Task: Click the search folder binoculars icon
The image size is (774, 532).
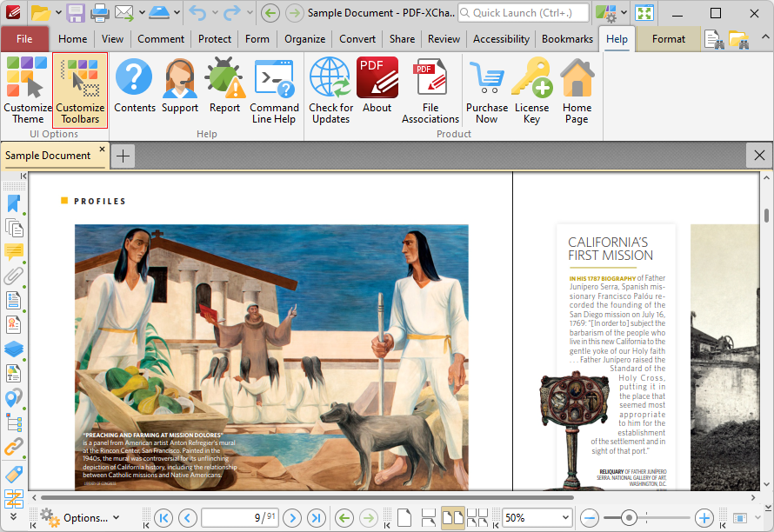Action: click(x=738, y=39)
